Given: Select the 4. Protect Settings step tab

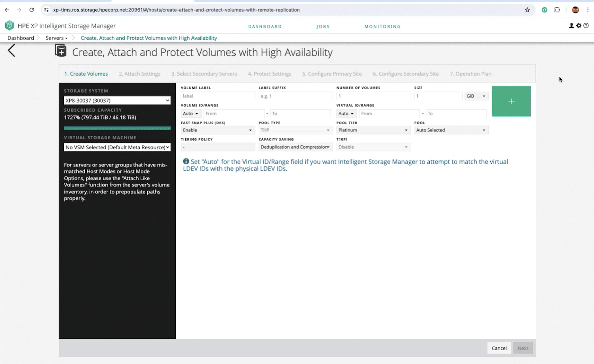Looking at the screenshot, I should (270, 74).
